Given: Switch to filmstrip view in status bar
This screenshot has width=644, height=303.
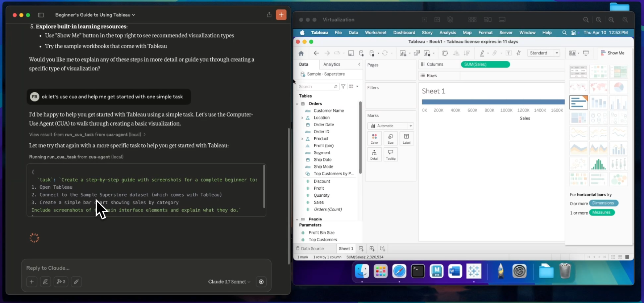Looking at the screenshot, I should (620, 257).
